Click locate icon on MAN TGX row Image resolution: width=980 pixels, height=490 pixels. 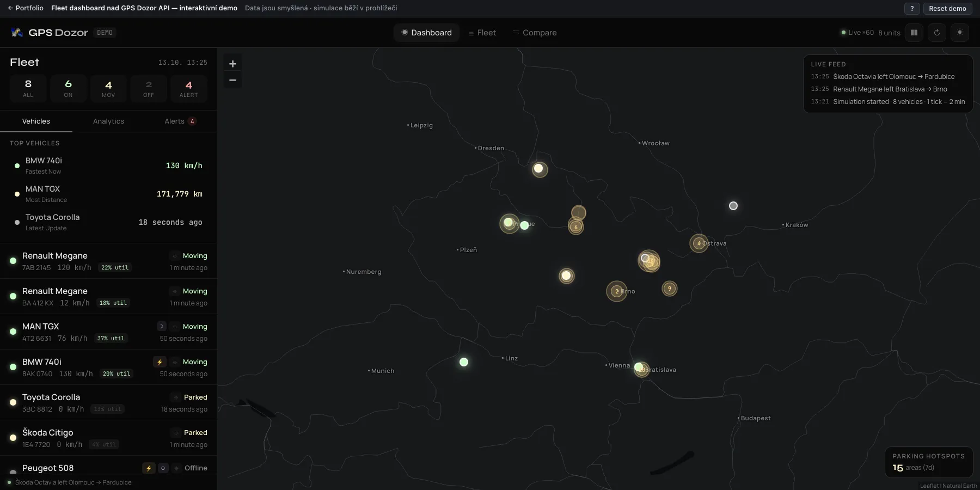pyautogui.click(x=174, y=327)
